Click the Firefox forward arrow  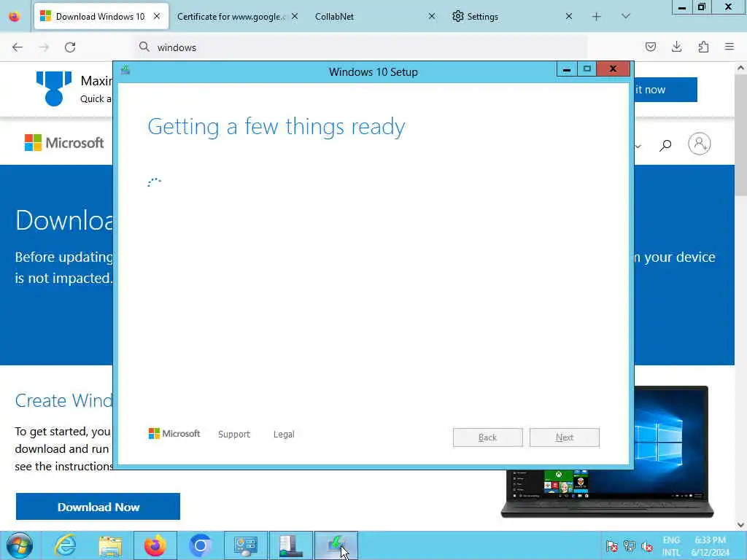pyautogui.click(x=44, y=47)
